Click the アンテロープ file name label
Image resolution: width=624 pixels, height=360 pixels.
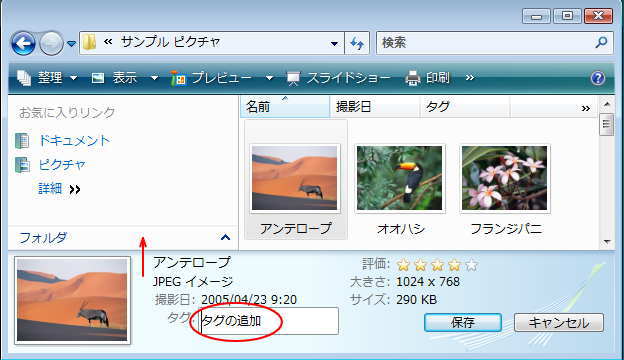[x=296, y=229]
